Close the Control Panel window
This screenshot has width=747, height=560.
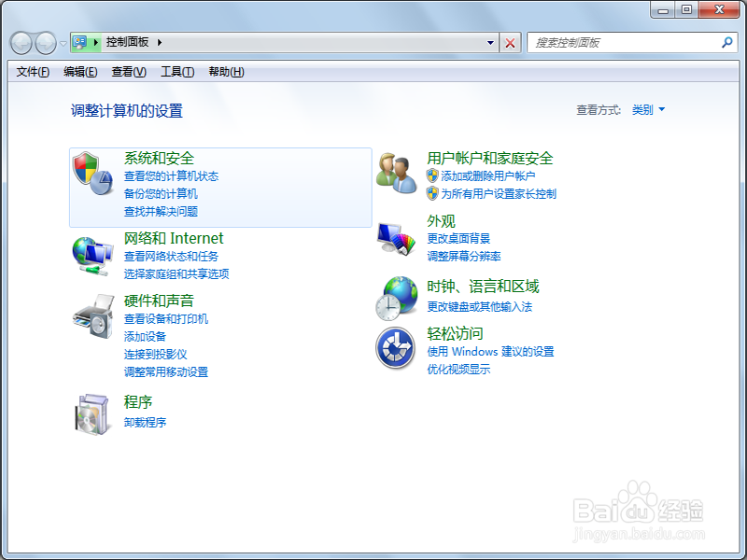click(x=719, y=9)
